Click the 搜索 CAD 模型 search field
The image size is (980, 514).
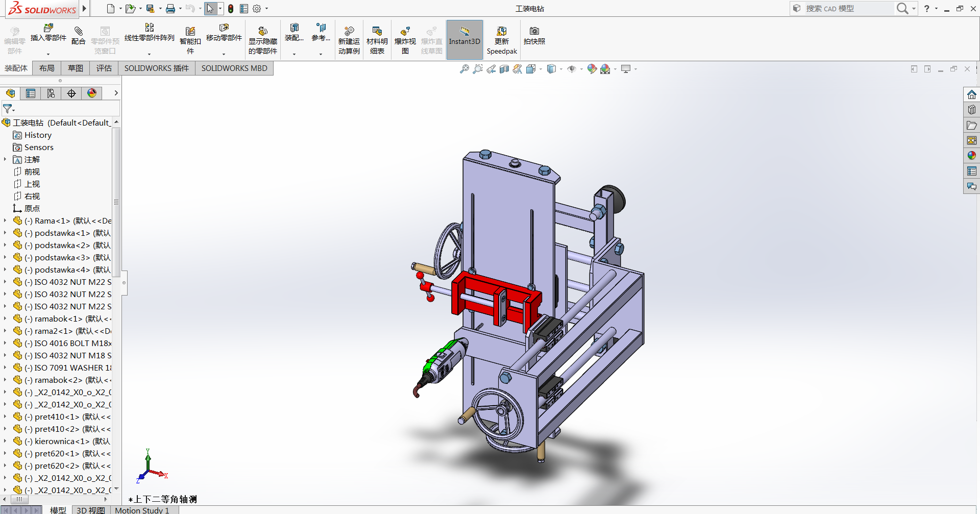point(847,9)
